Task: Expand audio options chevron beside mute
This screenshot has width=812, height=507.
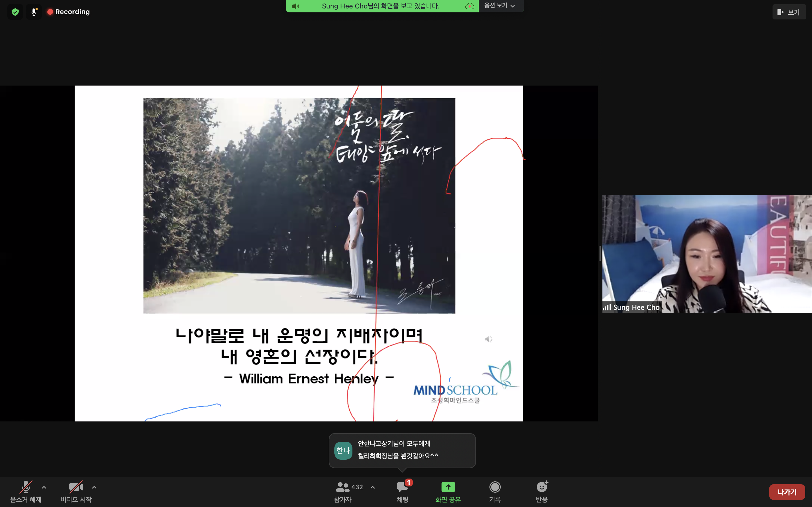Action: point(44,487)
